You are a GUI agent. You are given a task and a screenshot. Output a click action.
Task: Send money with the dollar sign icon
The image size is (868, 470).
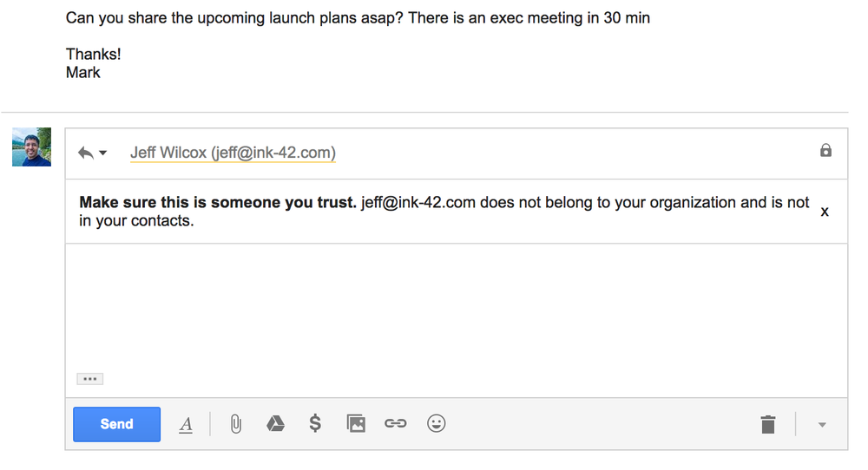(x=315, y=423)
